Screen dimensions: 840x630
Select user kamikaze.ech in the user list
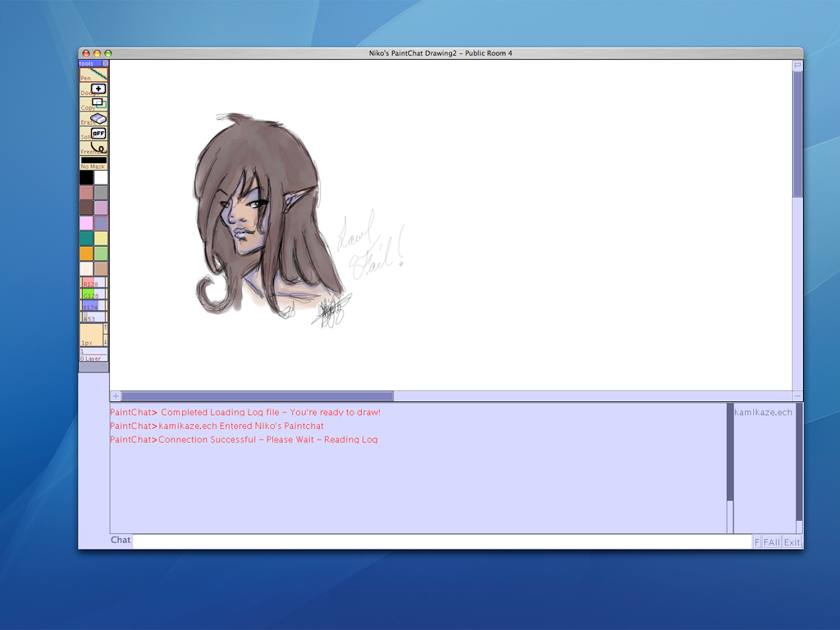click(763, 412)
